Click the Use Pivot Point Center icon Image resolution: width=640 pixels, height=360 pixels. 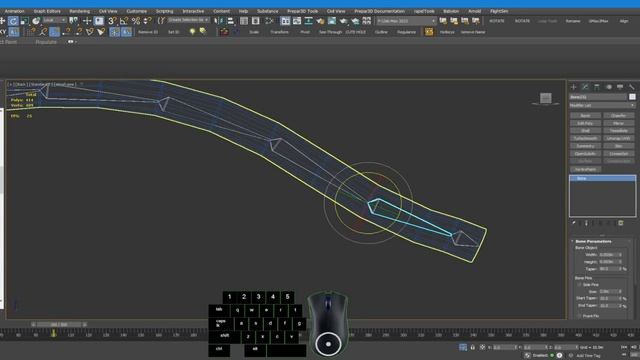click(x=73, y=20)
